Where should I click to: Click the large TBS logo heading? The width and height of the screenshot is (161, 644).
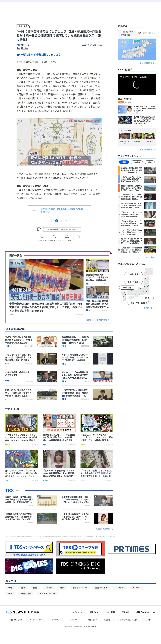coord(10,490)
